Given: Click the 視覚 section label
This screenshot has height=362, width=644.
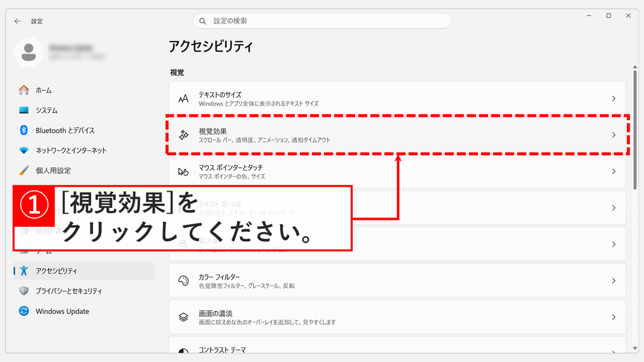Looking at the screenshot, I should tap(177, 73).
